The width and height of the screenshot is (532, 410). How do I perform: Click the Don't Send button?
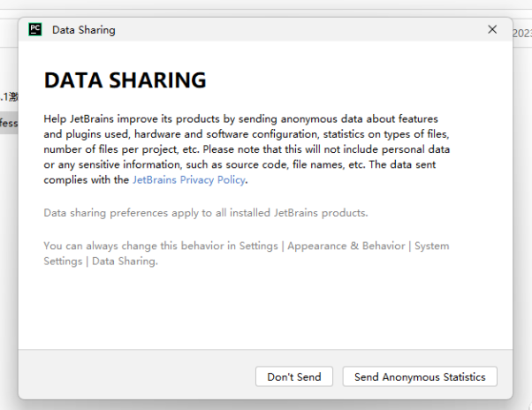pyautogui.click(x=293, y=376)
